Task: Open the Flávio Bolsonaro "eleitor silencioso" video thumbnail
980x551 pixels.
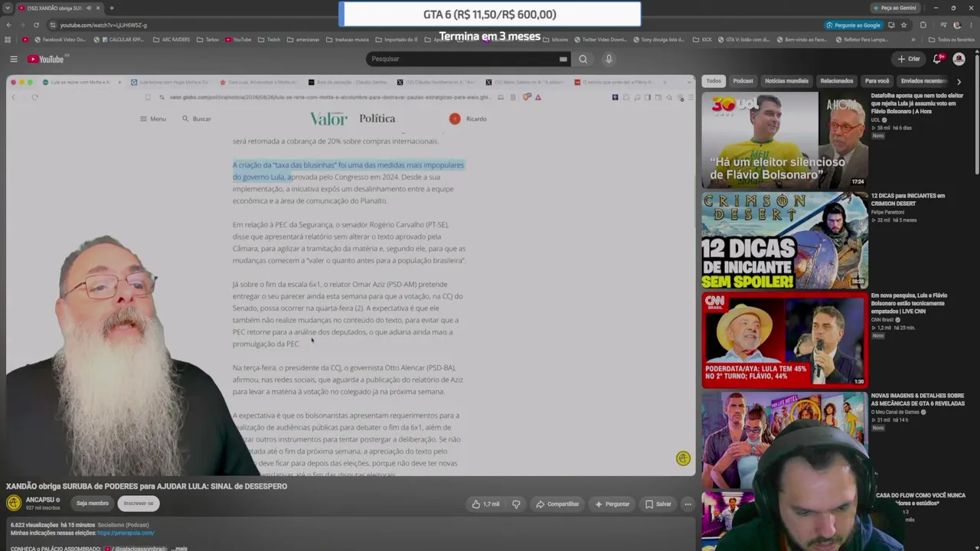Action: click(x=785, y=140)
